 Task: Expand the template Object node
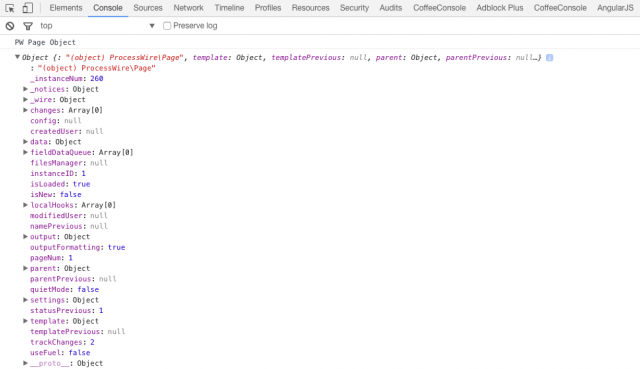pos(25,321)
